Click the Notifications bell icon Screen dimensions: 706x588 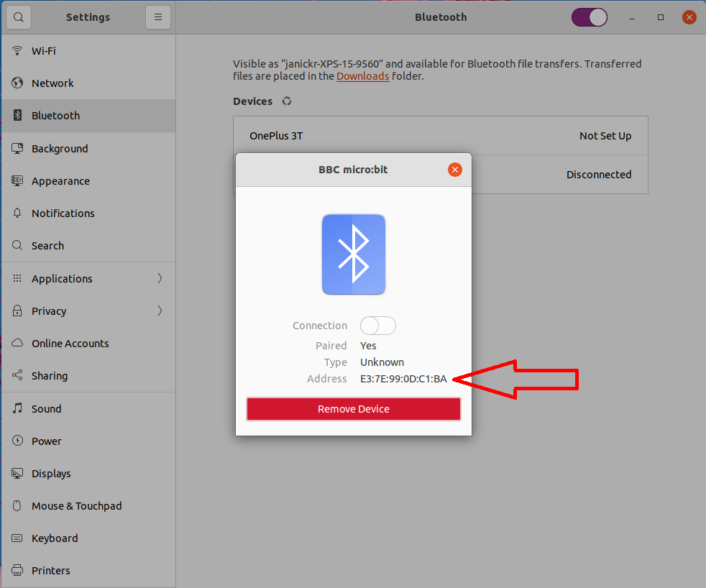17,213
